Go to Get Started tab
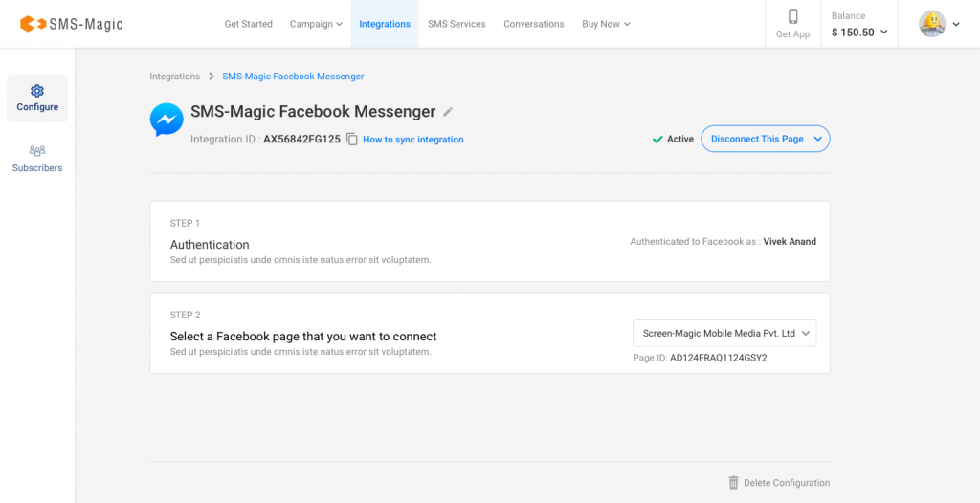This screenshot has height=503, width=980. (248, 24)
